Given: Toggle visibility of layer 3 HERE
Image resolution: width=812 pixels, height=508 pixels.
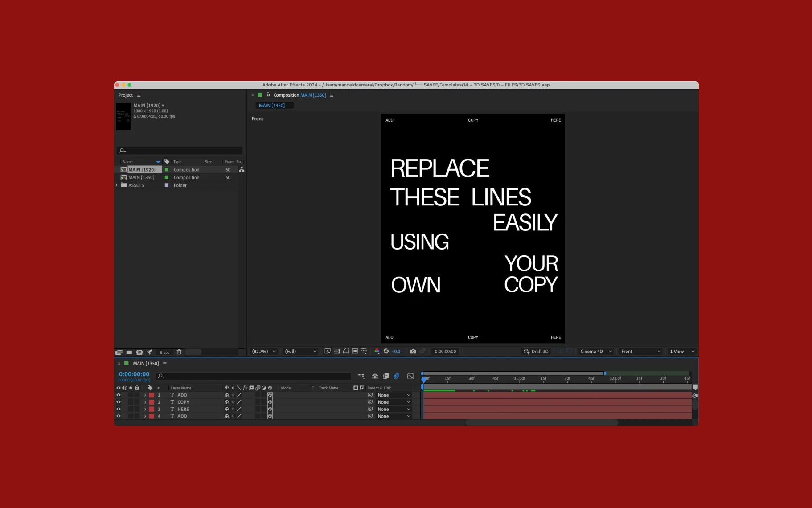Looking at the screenshot, I should tap(119, 409).
